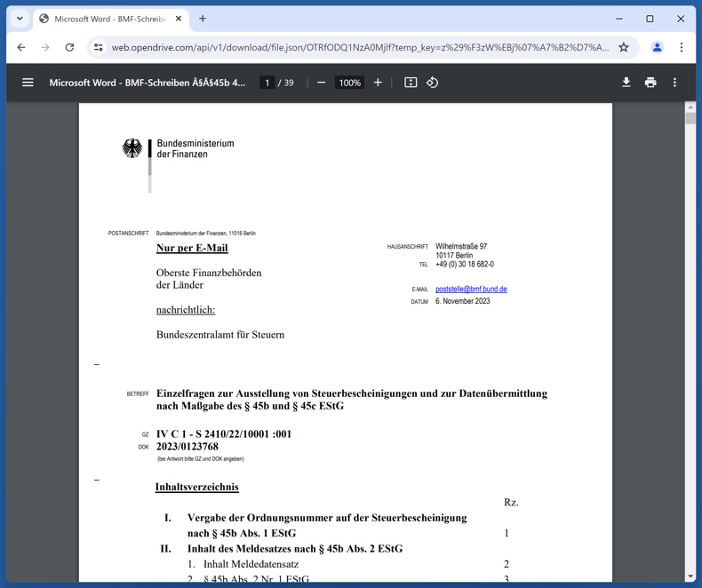Click the phone number '+49 (0) 30 18 682-0'
Screen dimensions: 702x588
click(x=465, y=265)
